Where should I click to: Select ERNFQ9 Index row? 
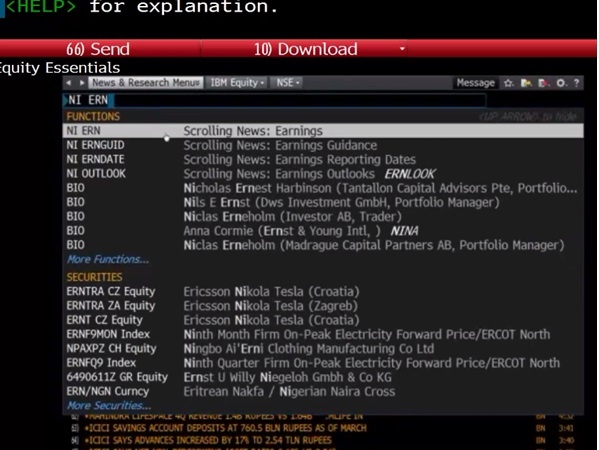pos(323,363)
